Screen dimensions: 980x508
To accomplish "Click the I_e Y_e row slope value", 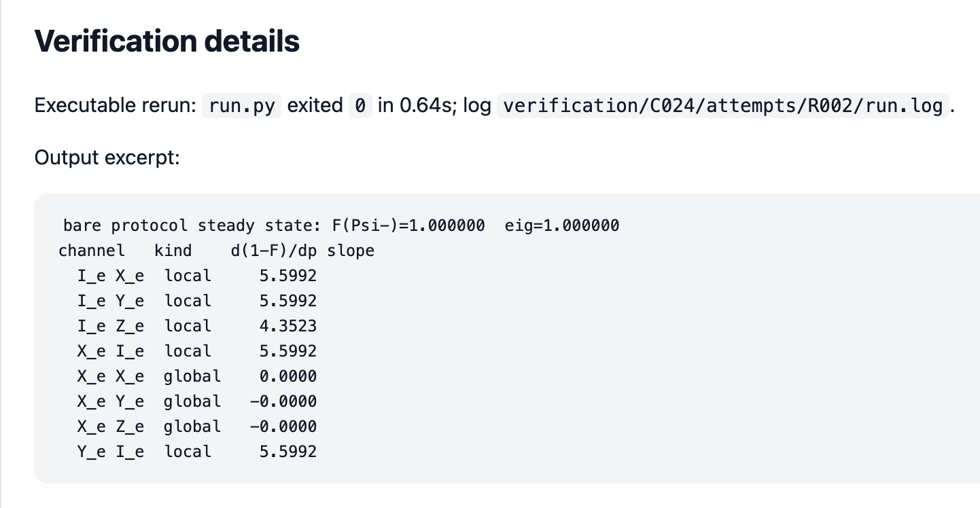I will [x=288, y=301].
